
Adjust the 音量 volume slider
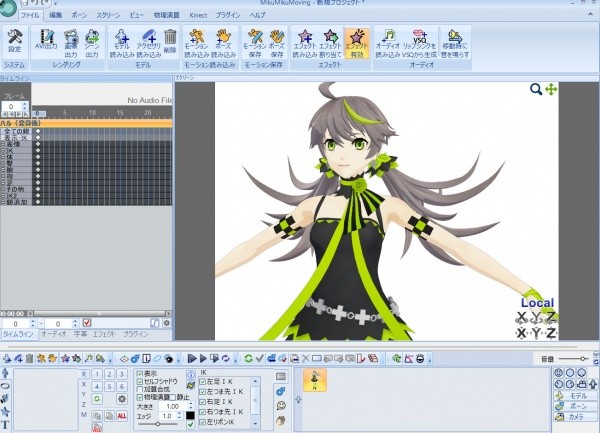583,359
